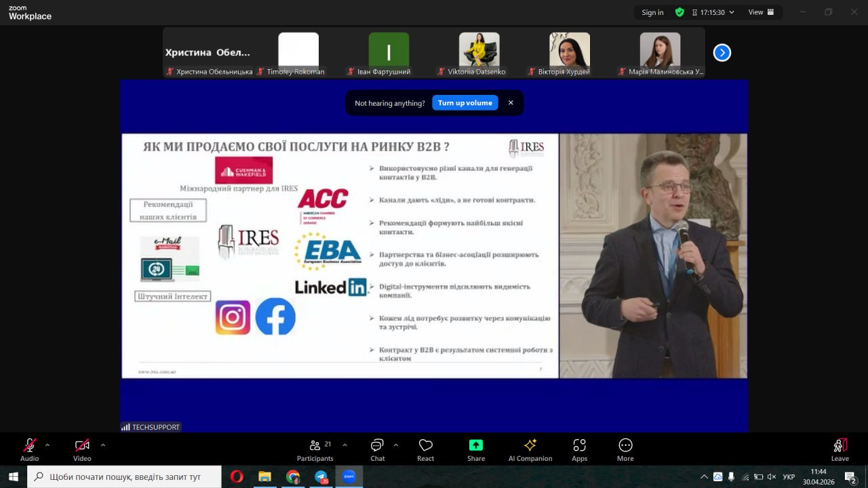Expand the arrow next to Participants
Screen dimensions: 868x488
click(x=344, y=445)
